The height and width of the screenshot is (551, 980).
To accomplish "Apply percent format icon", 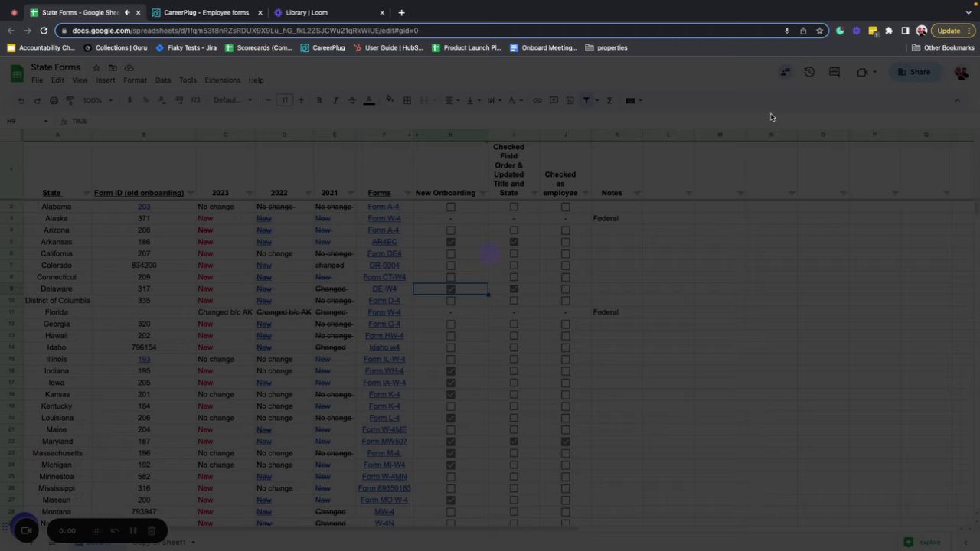I will pos(145,100).
